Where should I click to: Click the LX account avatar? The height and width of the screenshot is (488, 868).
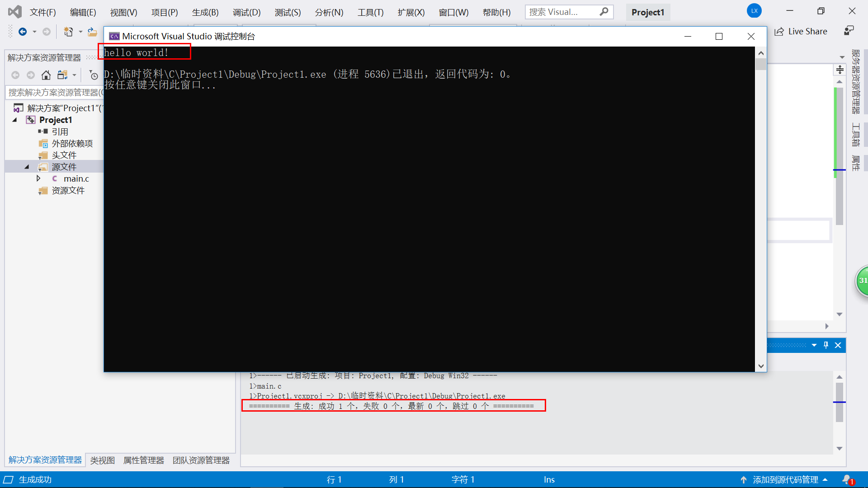pyautogui.click(x=754, y=11)
